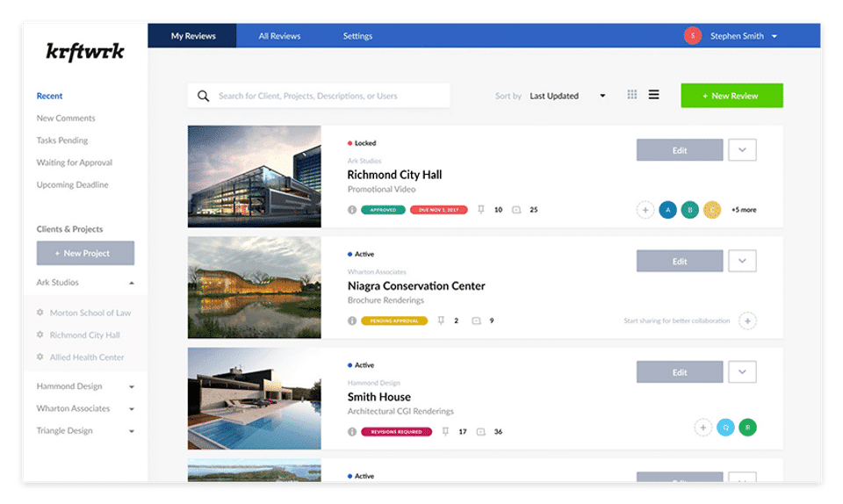Select New Comments in the sidebar

coord(66,118)
